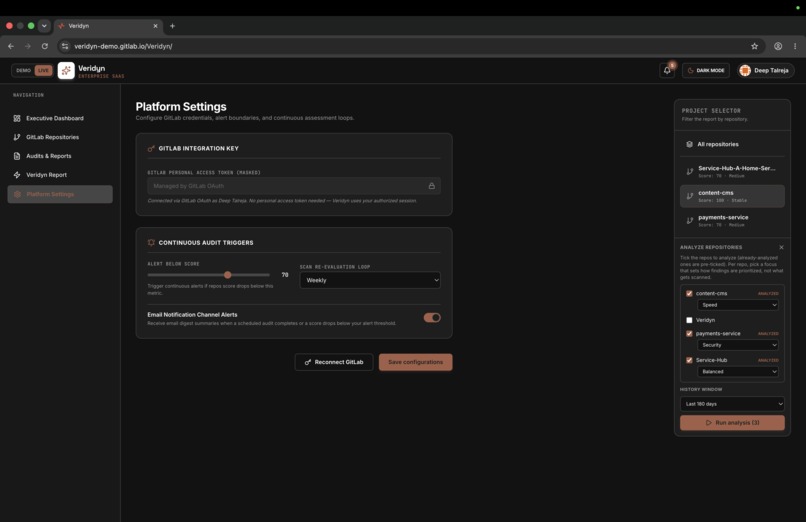Click the Platform Settings gear icon
Viewport: 806px width, 522px height.
click(17, 194)
